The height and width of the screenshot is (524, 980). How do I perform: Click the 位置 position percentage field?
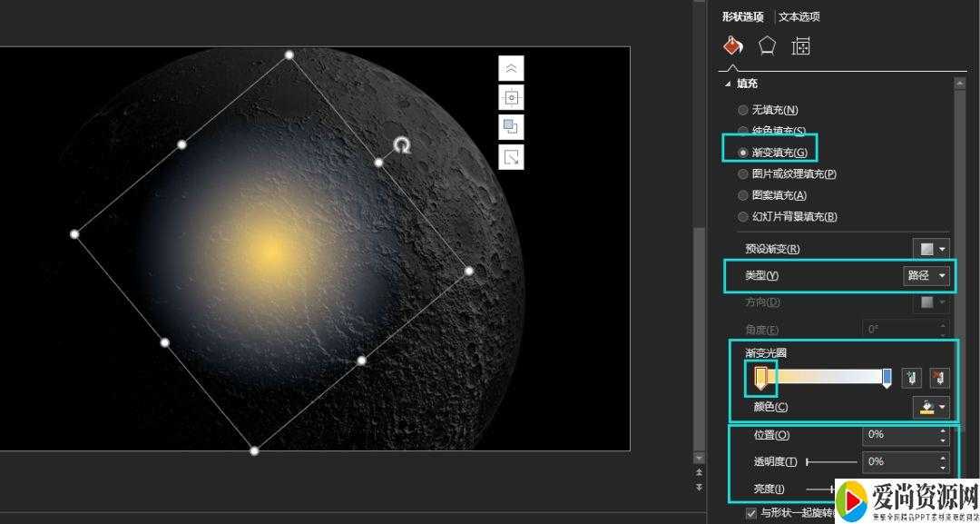coord(897,435)
